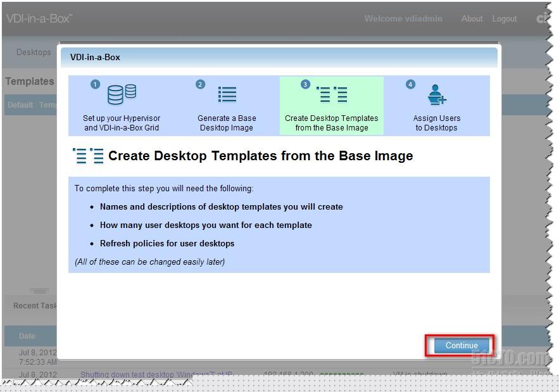Click the step 3 number badge

(x=305, y=84)
